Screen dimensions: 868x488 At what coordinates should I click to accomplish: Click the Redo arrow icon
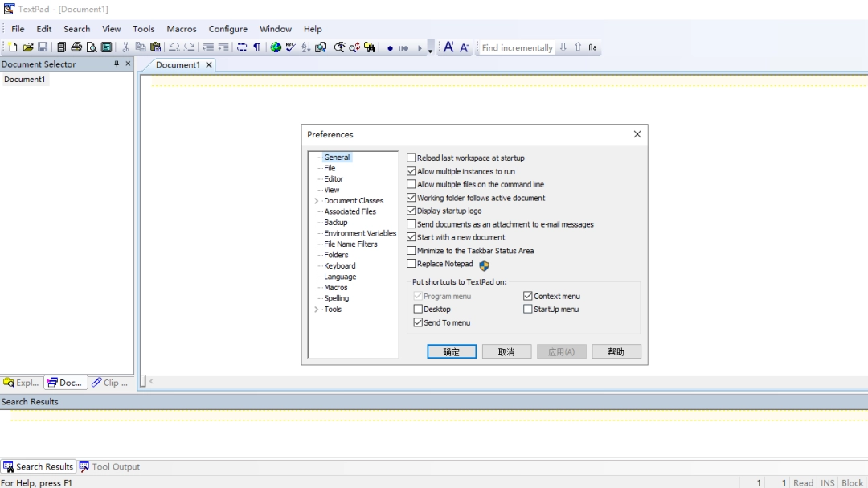(x=190, y=47)
